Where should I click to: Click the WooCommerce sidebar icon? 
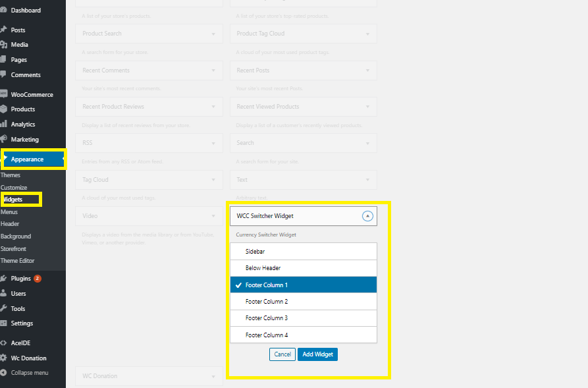(8, 94)
